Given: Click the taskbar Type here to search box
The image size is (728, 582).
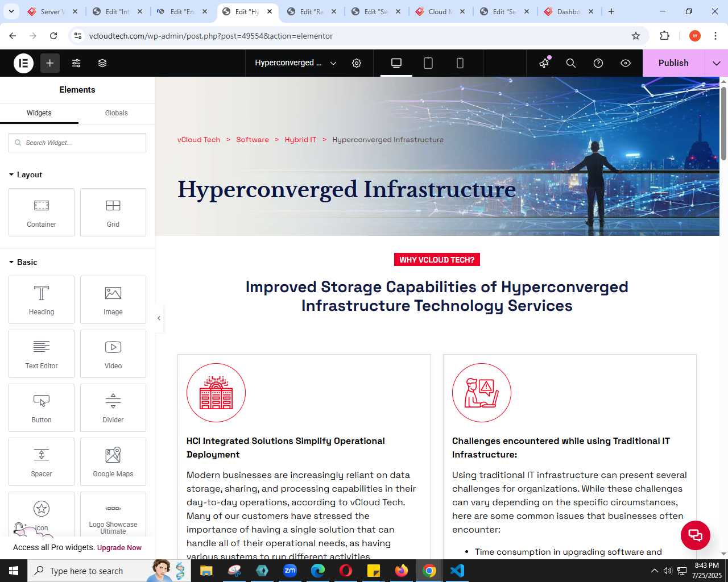Looking at the screenshot, I should click(x=108, y=571).
